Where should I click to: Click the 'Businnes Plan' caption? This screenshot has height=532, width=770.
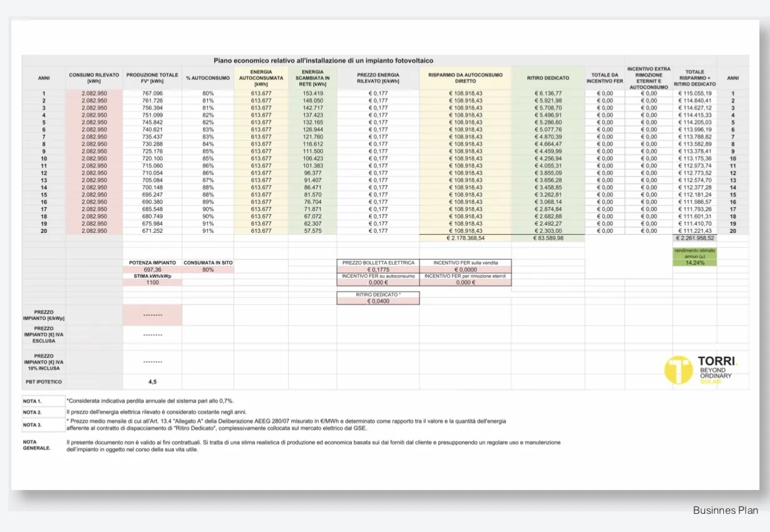point(726,510)
